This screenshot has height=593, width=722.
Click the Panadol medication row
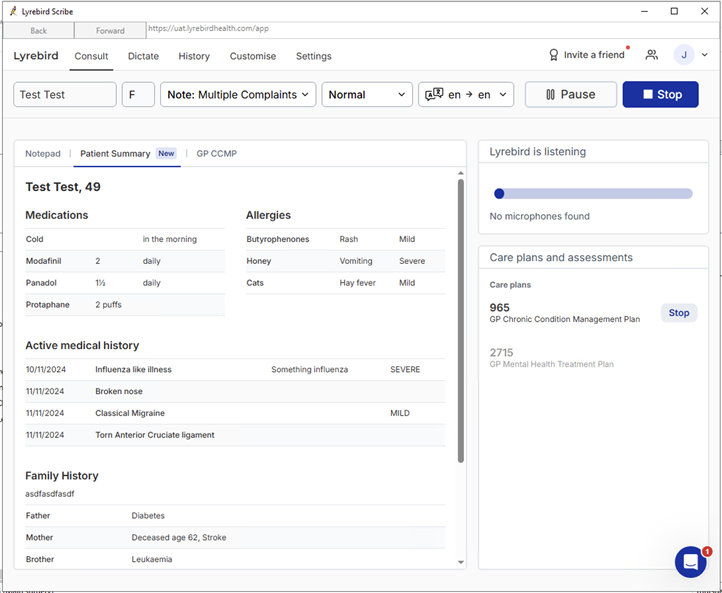pos(125,283)
